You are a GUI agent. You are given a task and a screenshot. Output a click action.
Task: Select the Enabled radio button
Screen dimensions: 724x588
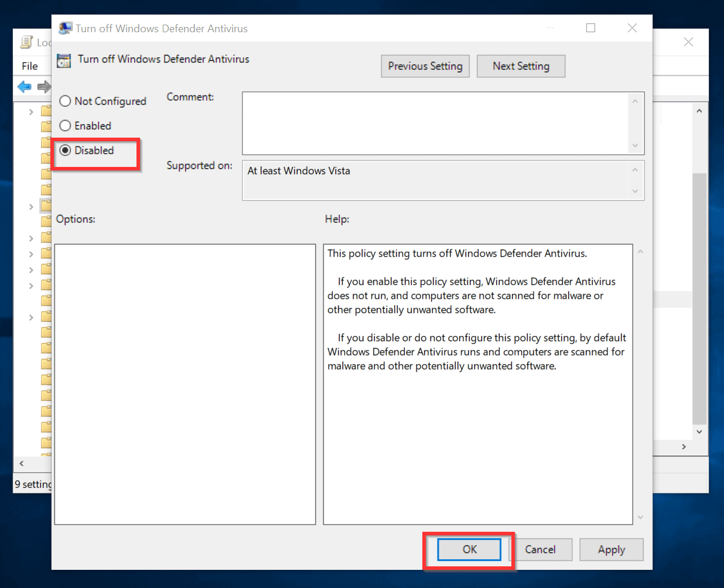pos(65,125)
